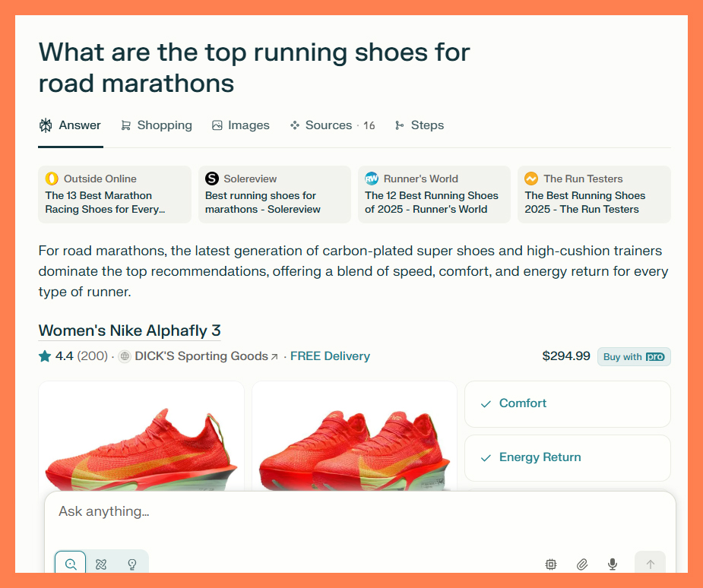Toggle the Energy Return feature checkmark
This screenshot has height=588, width=703.
click(x=485, y=457)
